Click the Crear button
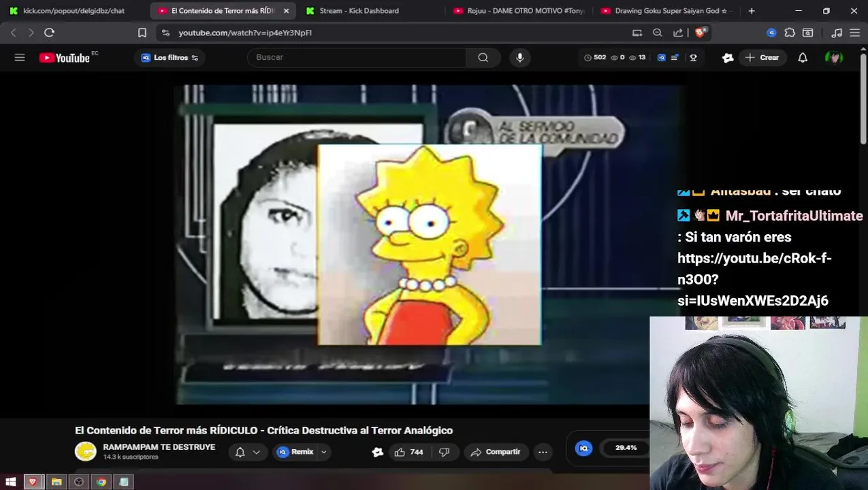 (x=762, y=58)
